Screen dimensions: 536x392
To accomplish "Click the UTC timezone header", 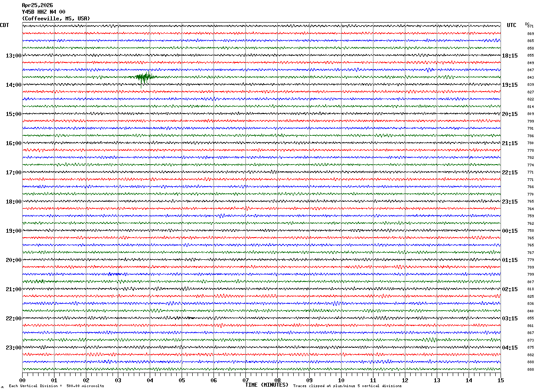I will [x=512, y=25].
